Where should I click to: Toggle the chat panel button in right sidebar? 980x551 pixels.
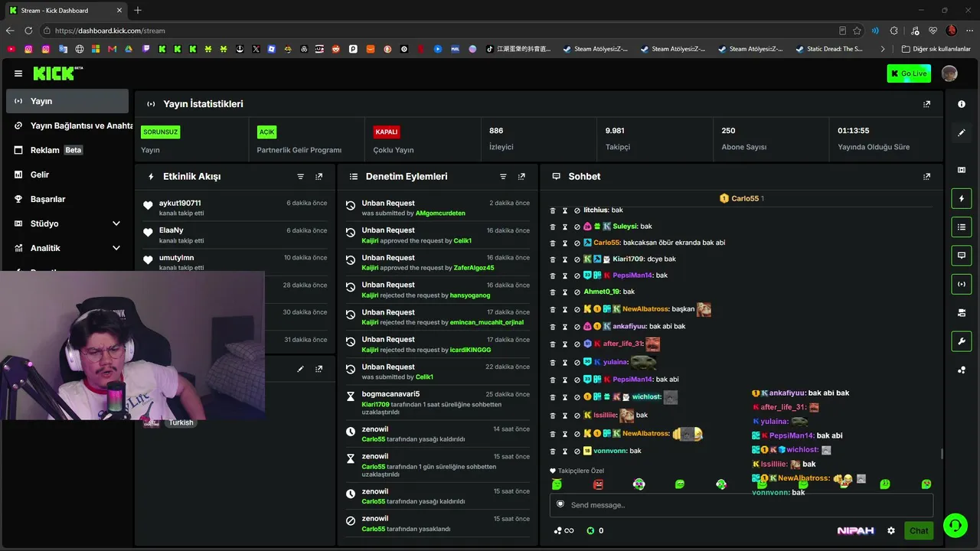point(962,256)
